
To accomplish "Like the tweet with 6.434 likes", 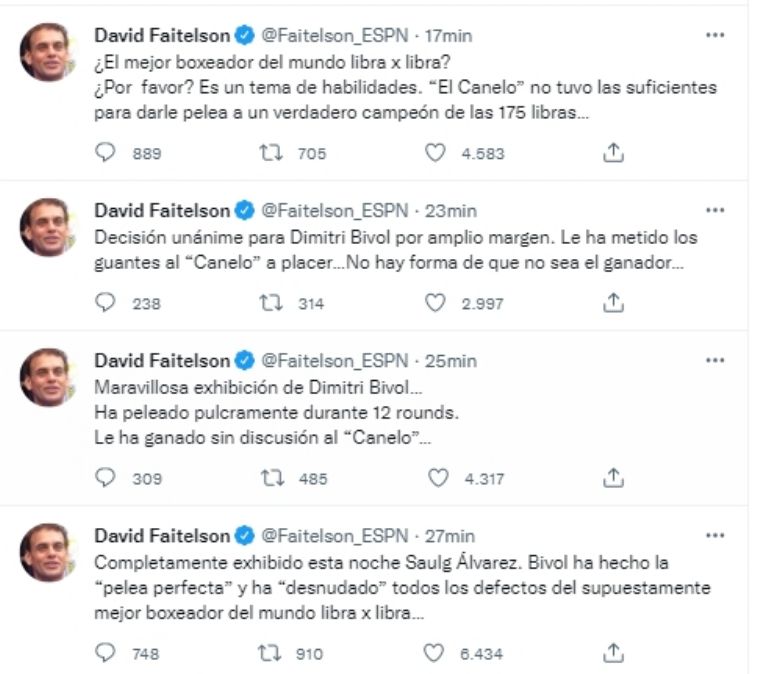I will pos(434,653).
